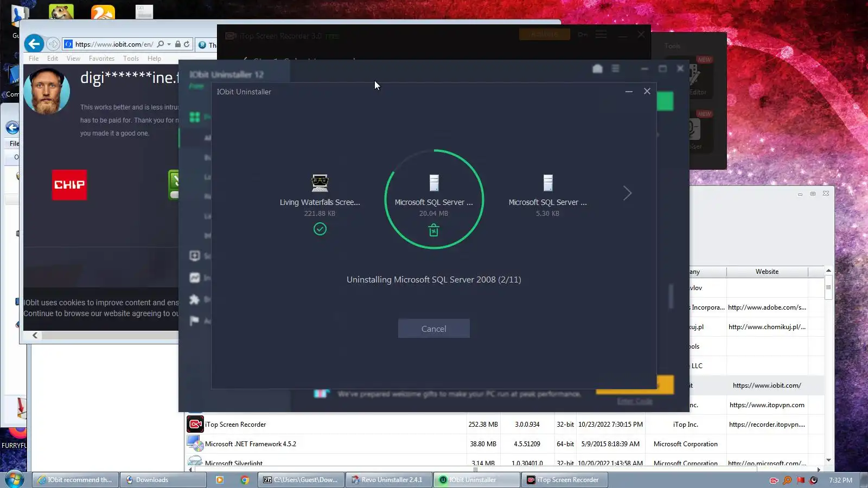Click iTop recorder 252.38 MB size cell
The height and width of the screenshot is (488, 868).
483,425
